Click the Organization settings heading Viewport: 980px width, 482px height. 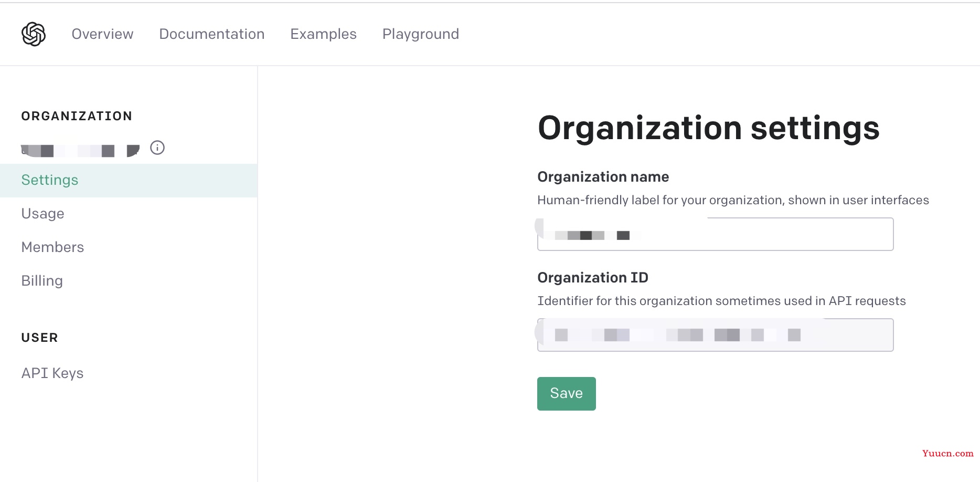[708, 128]
